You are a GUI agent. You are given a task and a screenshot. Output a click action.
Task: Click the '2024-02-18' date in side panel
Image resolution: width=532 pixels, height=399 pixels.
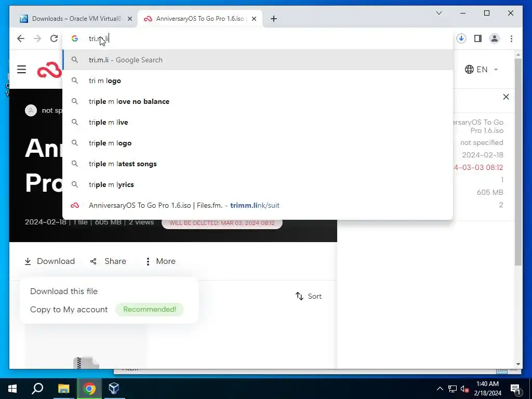(x=483, y=155)
